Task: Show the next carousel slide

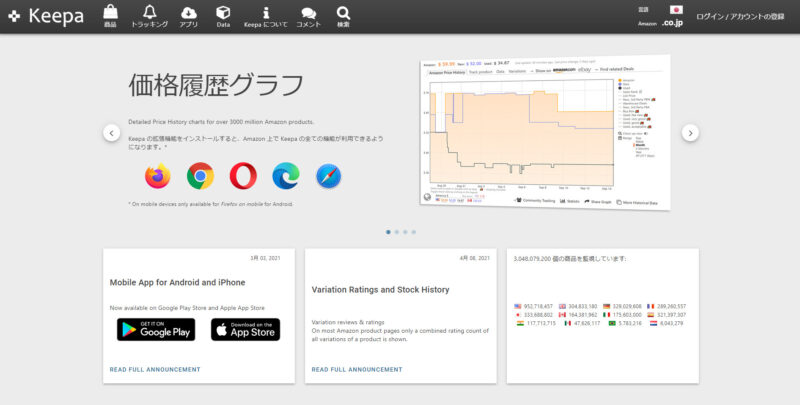Action: click(x=690, y=133)
